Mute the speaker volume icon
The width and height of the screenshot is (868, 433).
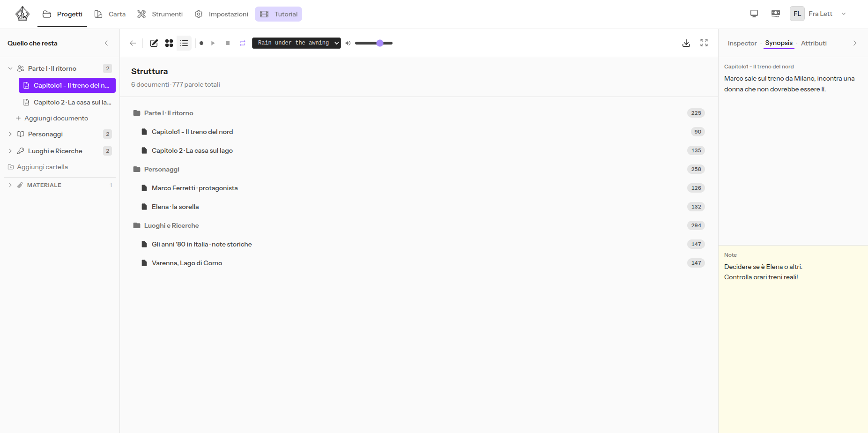348,43
